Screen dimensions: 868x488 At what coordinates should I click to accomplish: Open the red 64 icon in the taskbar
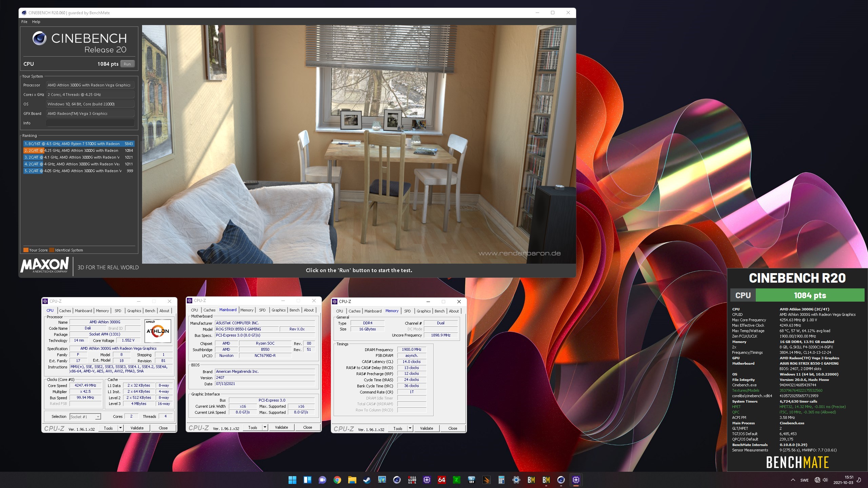click(441, 480)
